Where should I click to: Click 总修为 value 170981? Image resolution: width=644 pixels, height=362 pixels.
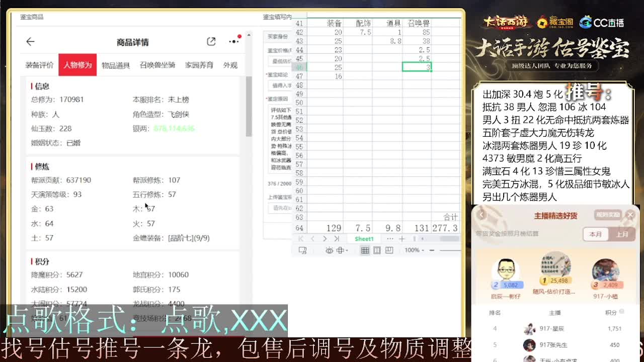tap(71, 100)
